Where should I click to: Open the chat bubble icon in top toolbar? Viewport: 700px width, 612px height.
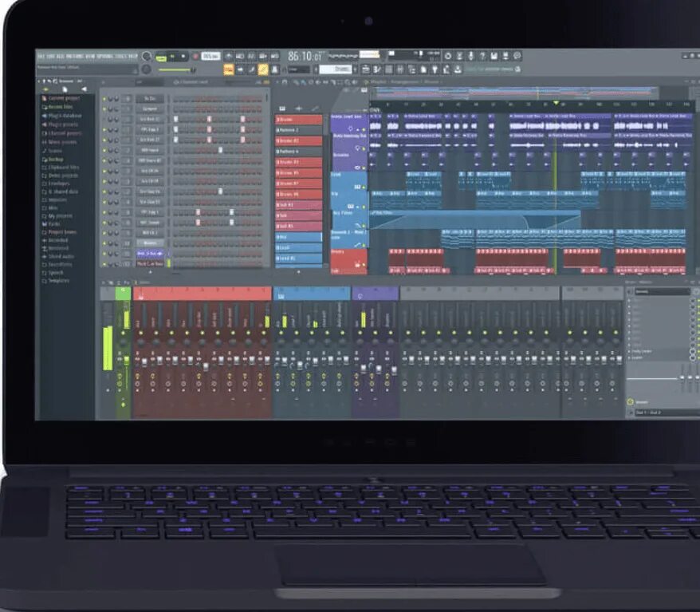517,56
